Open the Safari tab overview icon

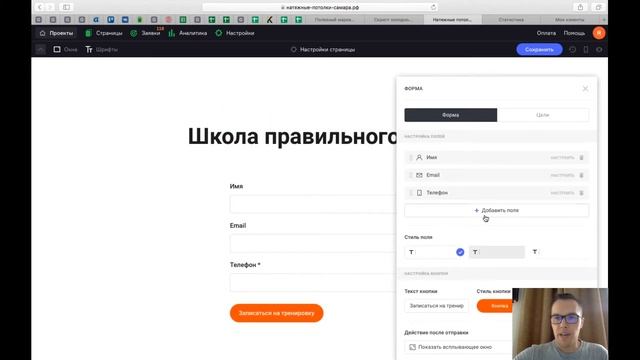click(x=598, y=7)
